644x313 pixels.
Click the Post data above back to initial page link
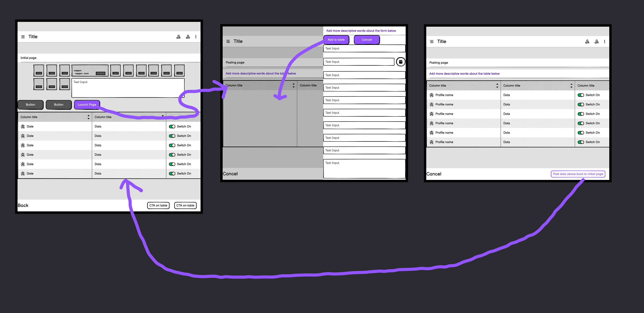[578, 174]
